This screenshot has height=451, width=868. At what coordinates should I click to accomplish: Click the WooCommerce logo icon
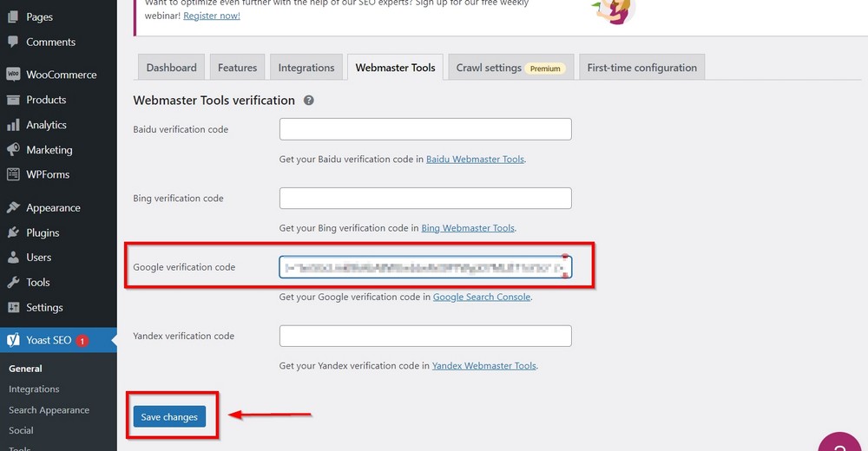(x=13, y=74)
